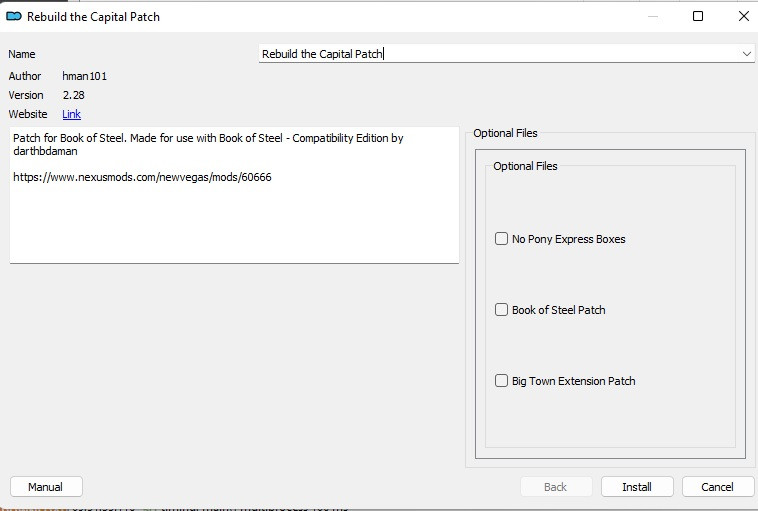This screenshot has height=511, width=758.
Task: Expand the Name dropdown arrow
Action: coord(746,54)
